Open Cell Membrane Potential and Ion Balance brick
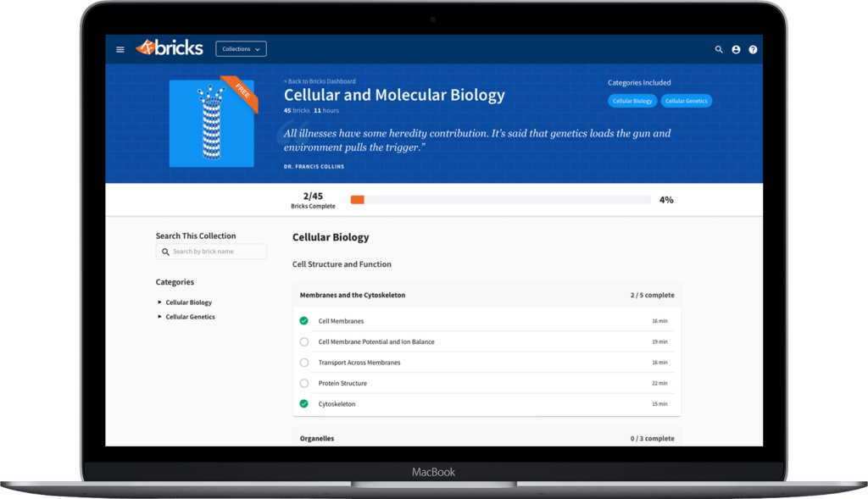 pos(376,342)
